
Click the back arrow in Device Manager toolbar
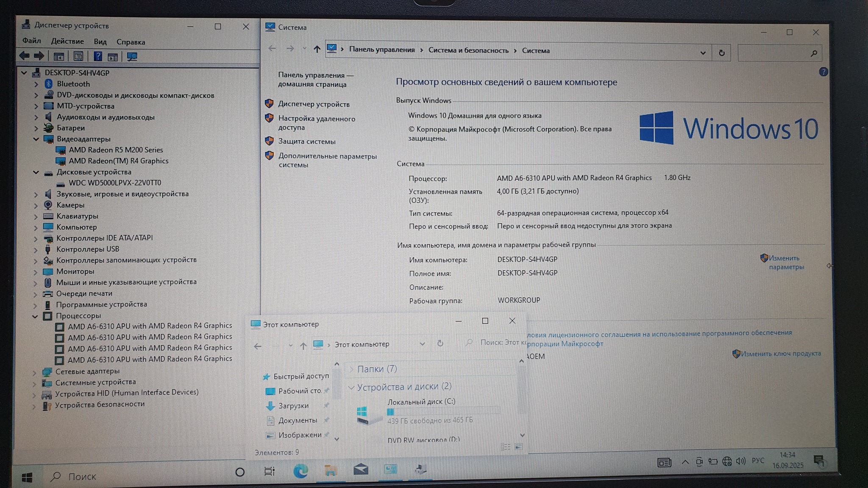pyautogui.click(x=25, y=56)
